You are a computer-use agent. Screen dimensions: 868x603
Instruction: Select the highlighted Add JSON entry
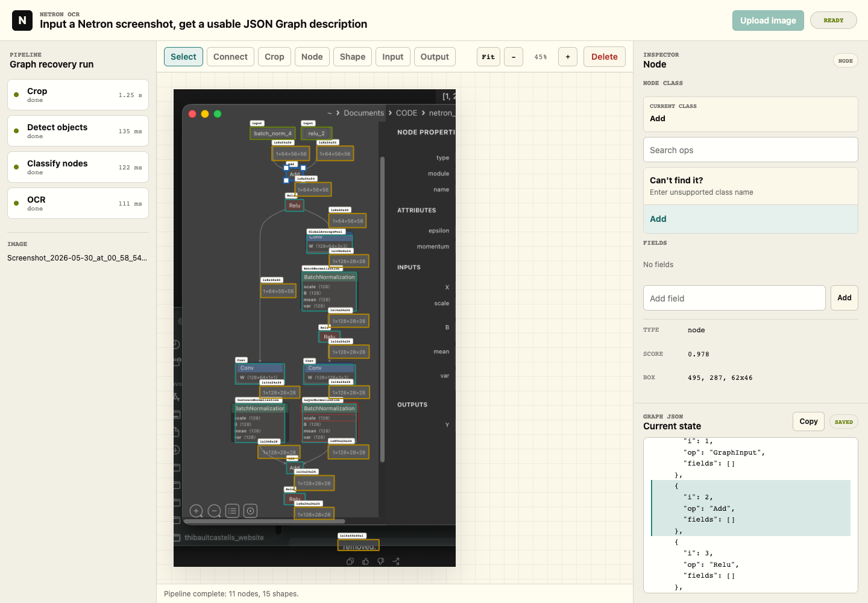pyautogui.click(x=750, y=508)
